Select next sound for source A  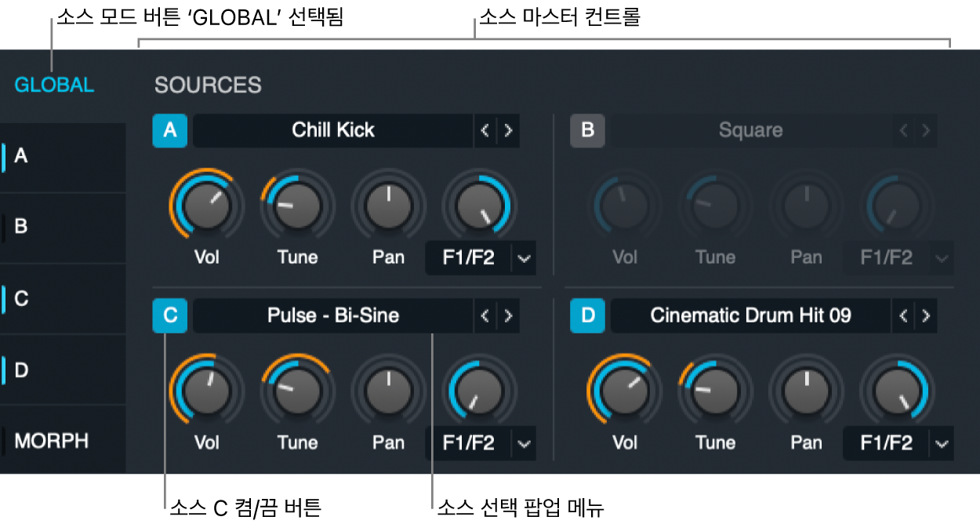(509, 130)
